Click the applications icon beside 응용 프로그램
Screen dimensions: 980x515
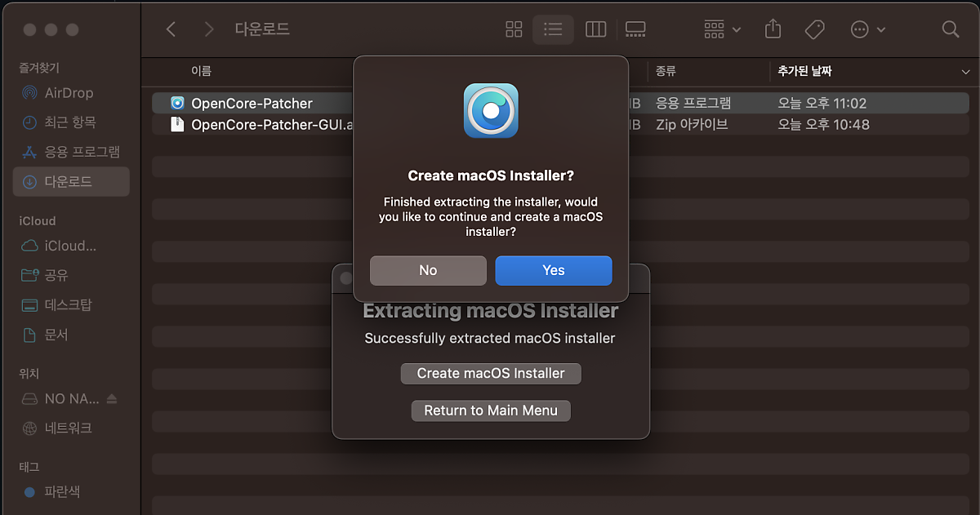pyautogui.click(x=29, y=152)
